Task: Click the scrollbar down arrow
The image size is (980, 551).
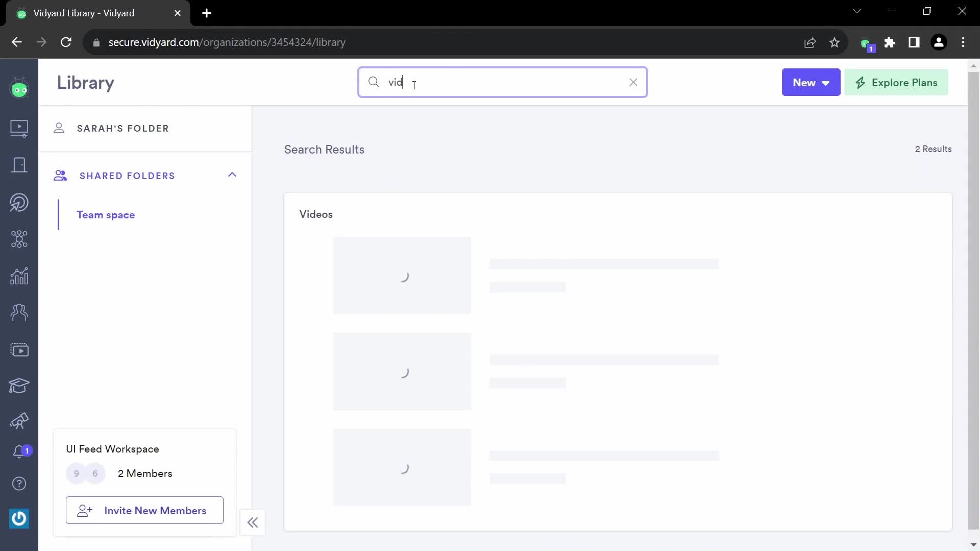Action: [x=973, y=545]
